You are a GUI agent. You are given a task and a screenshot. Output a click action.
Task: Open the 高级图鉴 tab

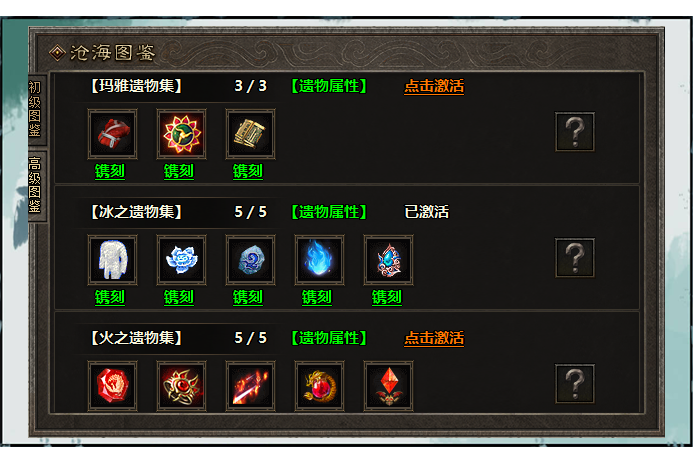(35, 185)
